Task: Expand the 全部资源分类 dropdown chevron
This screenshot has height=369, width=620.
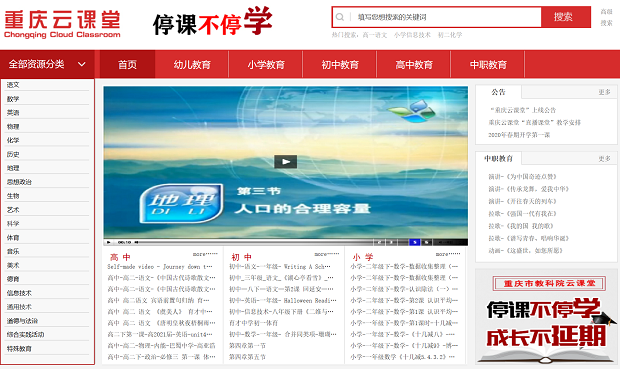Action: click(82, 64)
